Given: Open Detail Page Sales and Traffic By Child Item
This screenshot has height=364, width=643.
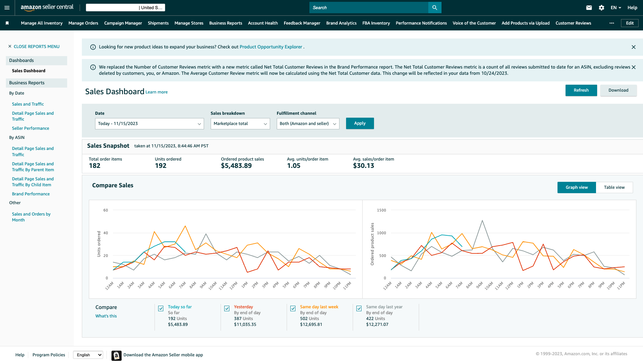Looking at the screenshot, I should 33,182.
